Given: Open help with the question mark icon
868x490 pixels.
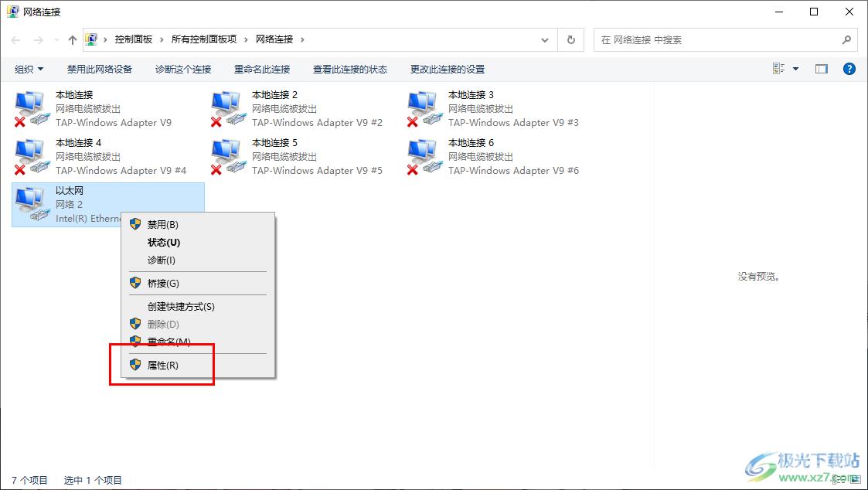Looking at the screenshot, I should pos(849,69).
